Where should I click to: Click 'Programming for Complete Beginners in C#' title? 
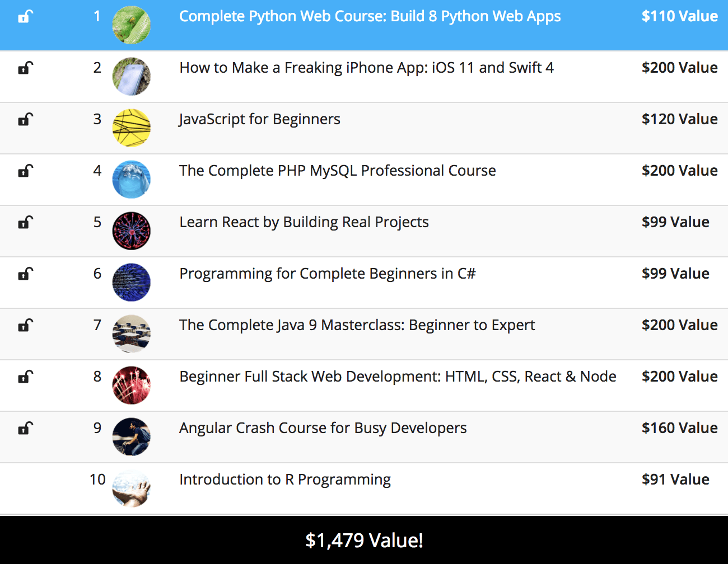click(x=327, y=274)
